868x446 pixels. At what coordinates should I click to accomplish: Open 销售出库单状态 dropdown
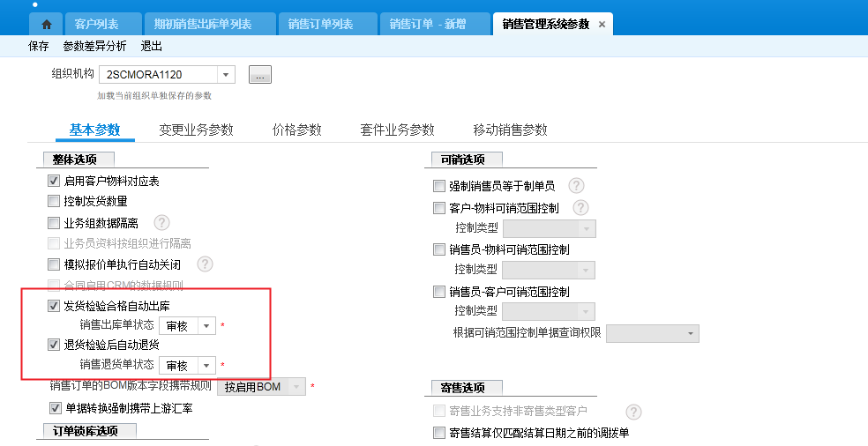click(x=206, y=326)
